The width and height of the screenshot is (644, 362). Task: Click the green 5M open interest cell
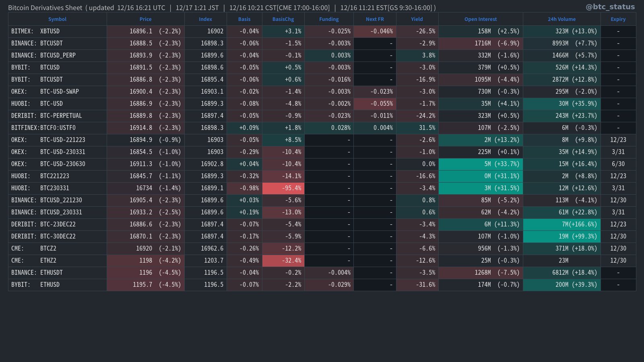pos(480,164)
